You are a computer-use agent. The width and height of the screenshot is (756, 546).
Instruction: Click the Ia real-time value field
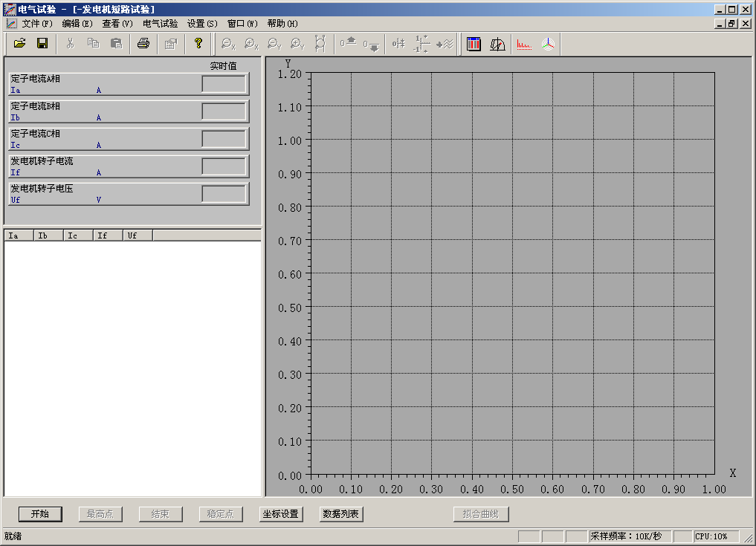tap(224, 84)
